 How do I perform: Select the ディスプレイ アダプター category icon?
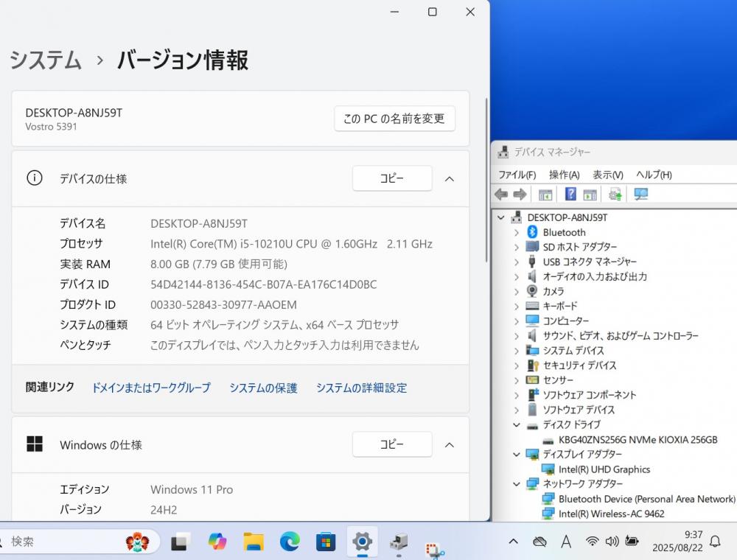[x=532, y=454]
